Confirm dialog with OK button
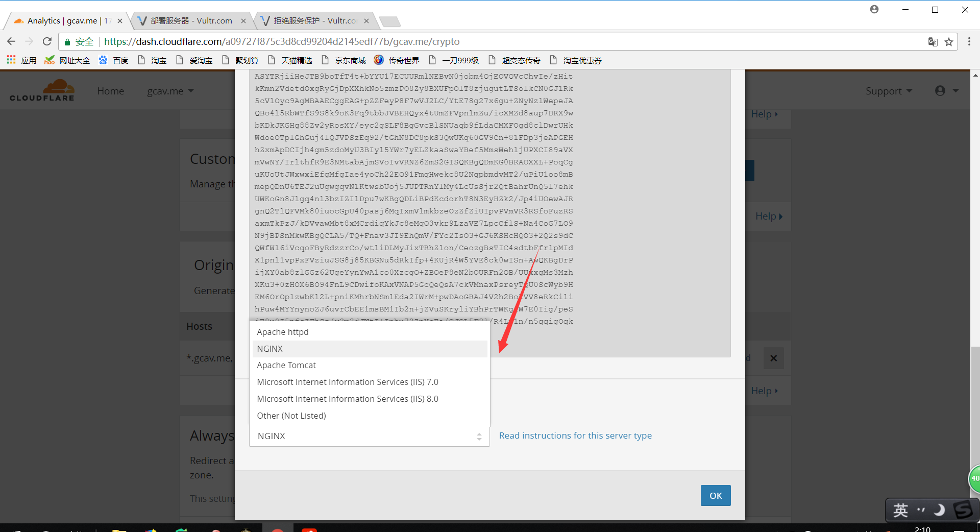Image resolution: width=980 pixels, height=532 pixels. click(716, 495)
